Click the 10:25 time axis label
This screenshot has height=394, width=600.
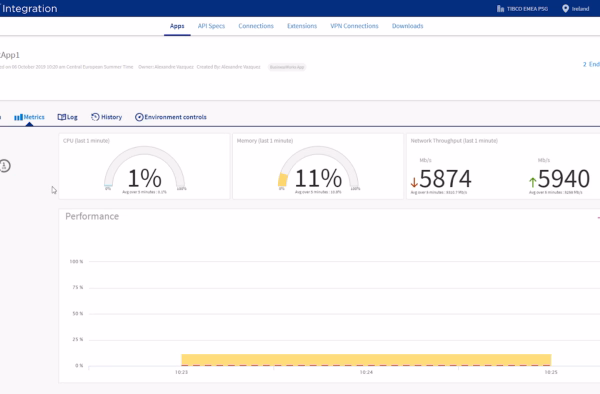click(551, 372)
